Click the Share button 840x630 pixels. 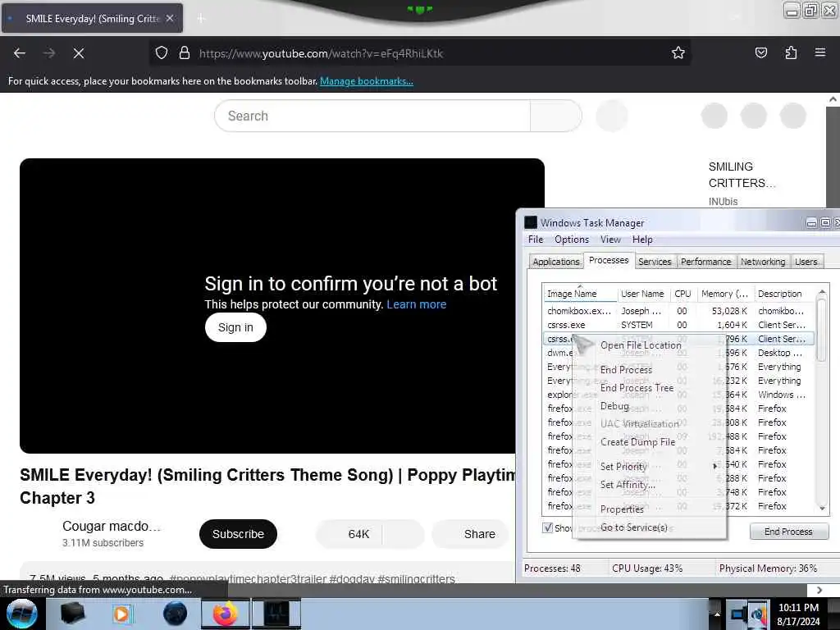click(470, 534)
